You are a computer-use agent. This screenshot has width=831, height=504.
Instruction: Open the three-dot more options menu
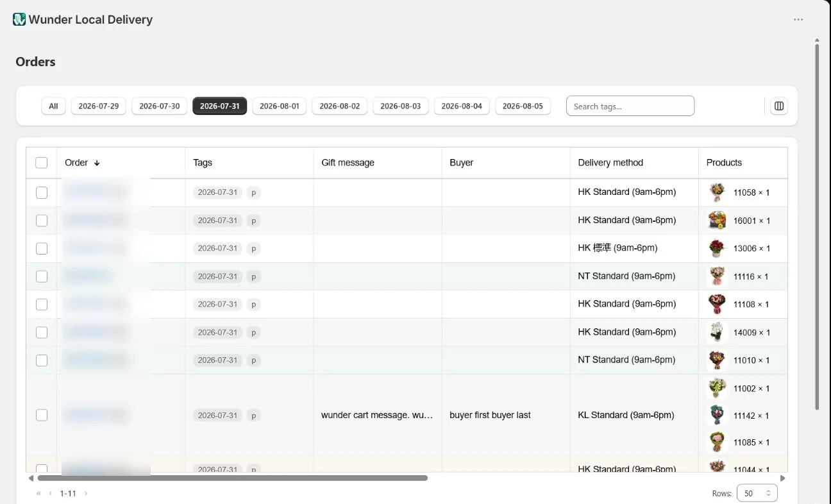[x=798, y=19]
